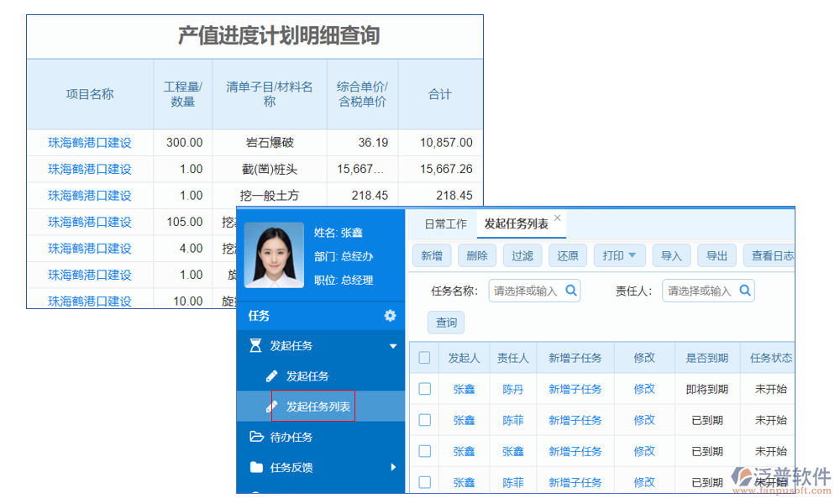Click the user profile photo of 张鑫
This screenshot has width=840, height=504.
274,255
